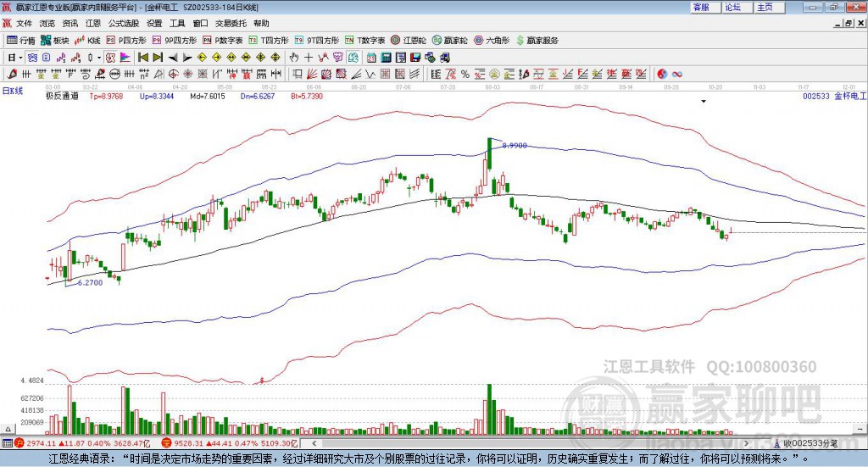Select the n² square tool
868x467 pixels.
pyautogui.click(x=144, y=74)
